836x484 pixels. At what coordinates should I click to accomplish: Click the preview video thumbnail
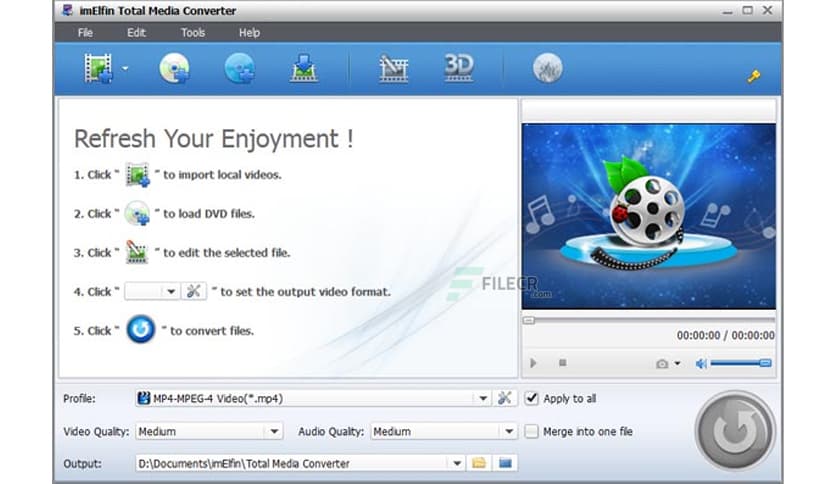(x=648, y=216)
